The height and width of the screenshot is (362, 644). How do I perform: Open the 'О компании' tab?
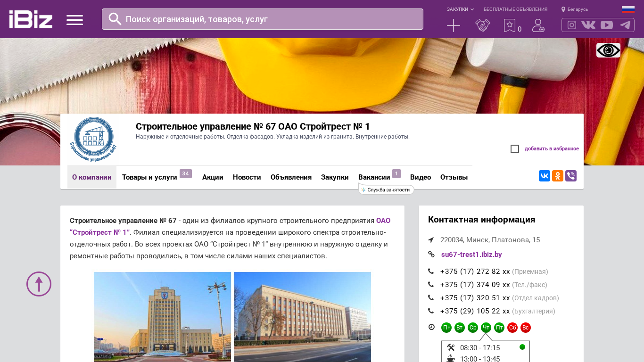(92, 177)
